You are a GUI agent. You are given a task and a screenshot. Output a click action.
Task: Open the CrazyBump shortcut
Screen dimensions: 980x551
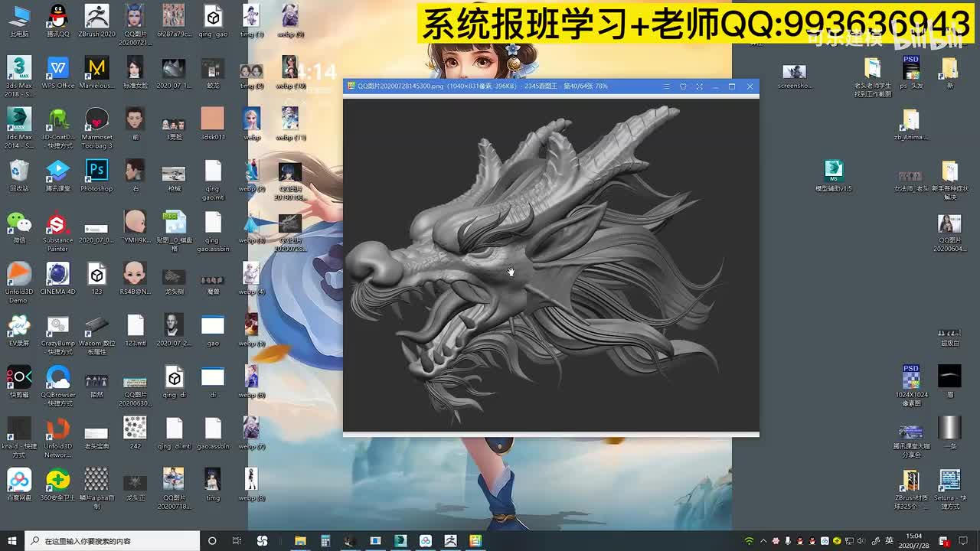pyautogui.click(x=57, y=334)
